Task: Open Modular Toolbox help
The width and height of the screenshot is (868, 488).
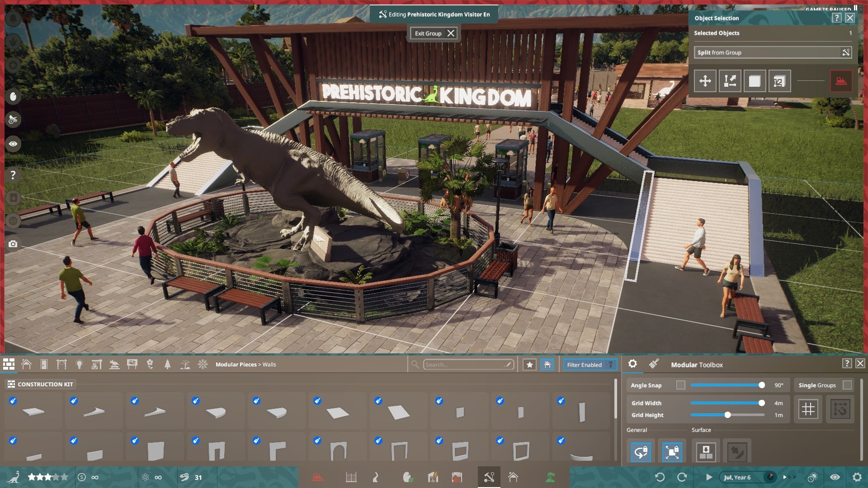Action: 847,363
